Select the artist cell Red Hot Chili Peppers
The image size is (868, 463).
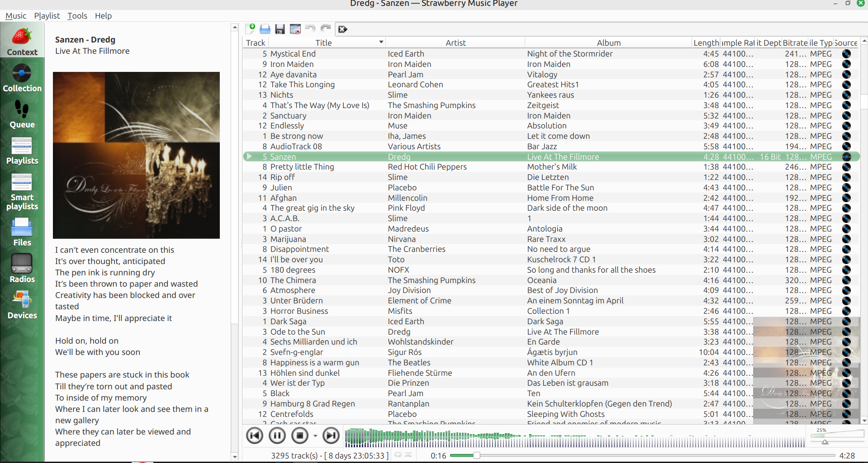tap(427, 167)
